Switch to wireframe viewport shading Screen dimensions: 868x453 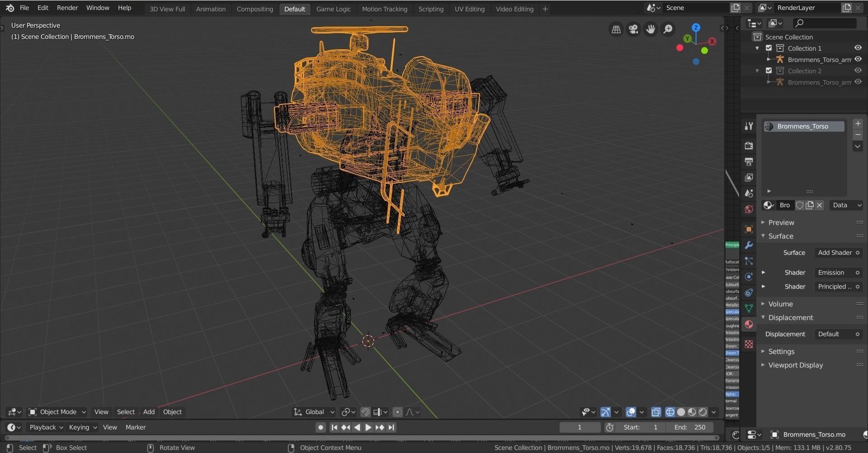pyautogui.click(x=670, y=412)
